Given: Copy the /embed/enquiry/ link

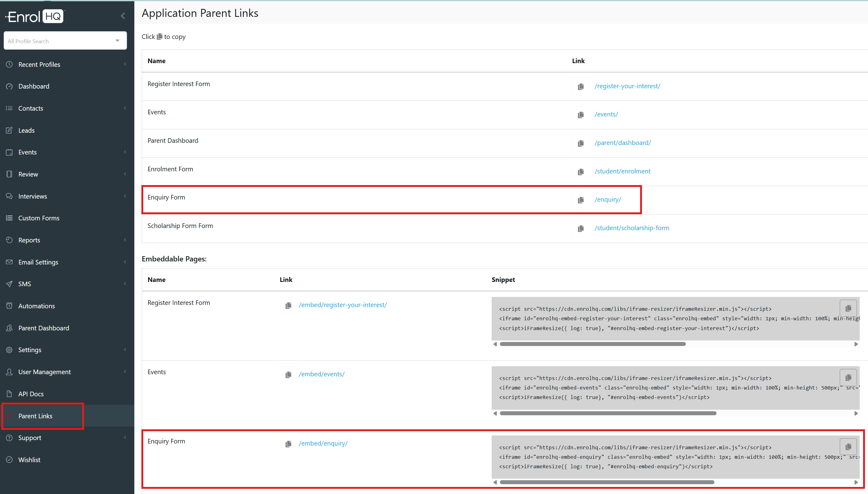Looking at the screenshot, I should click(288, 444).
